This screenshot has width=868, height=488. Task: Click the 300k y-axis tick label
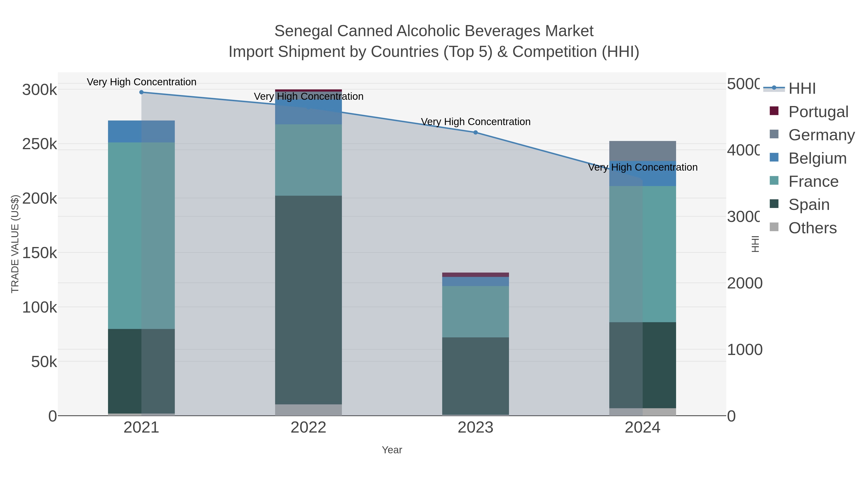point(40,90)
